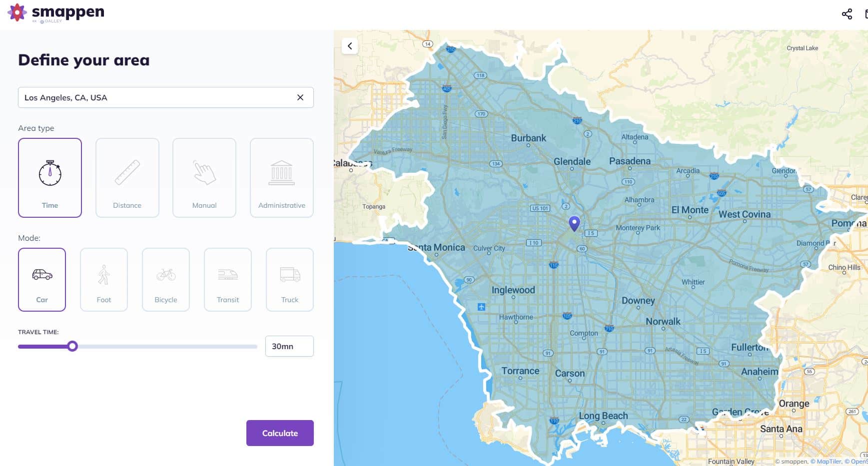
Task: Click the Calculate button
Action: tap(280, 433)
